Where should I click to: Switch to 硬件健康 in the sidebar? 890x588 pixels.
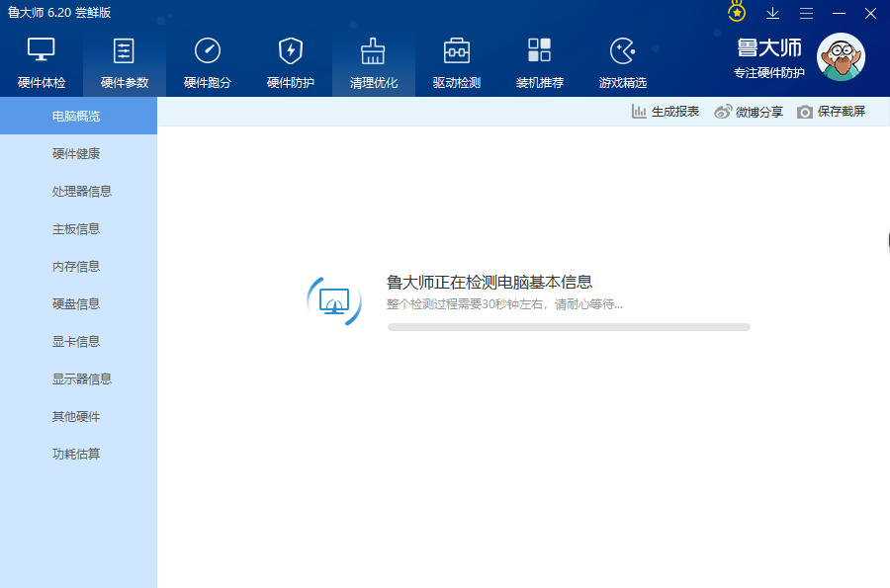(78, 153)
